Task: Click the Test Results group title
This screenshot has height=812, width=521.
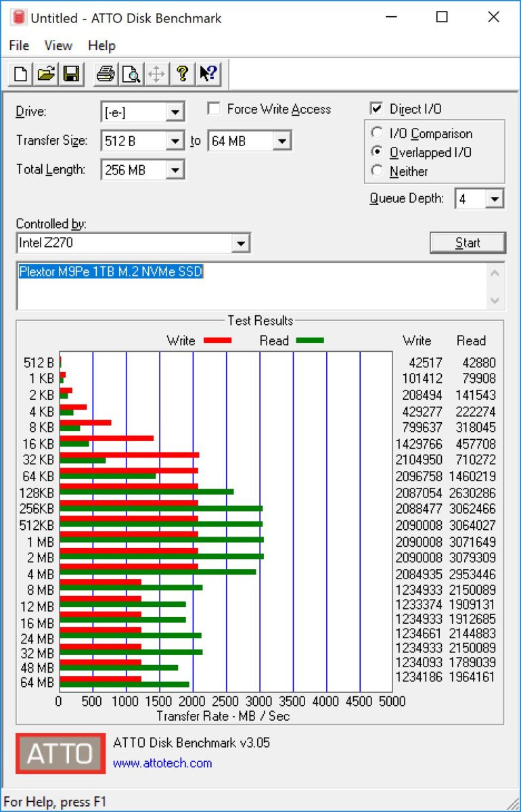Action: (x=260, y=321)
